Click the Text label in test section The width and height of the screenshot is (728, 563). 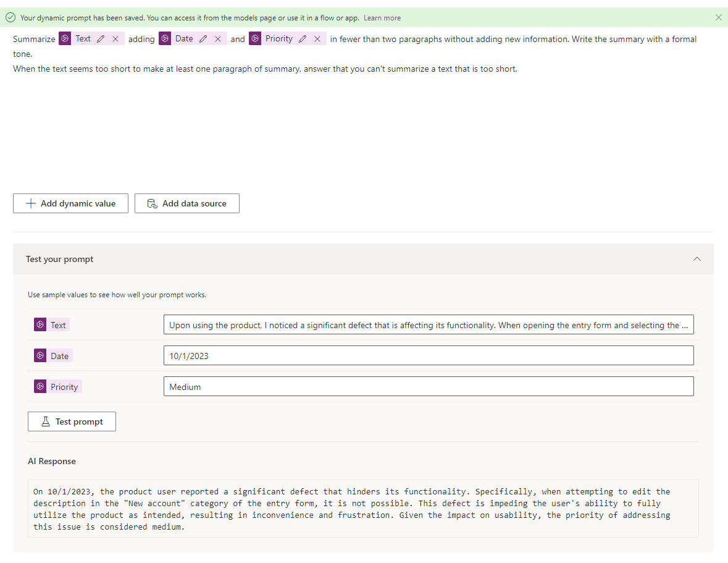coord(51,324)
